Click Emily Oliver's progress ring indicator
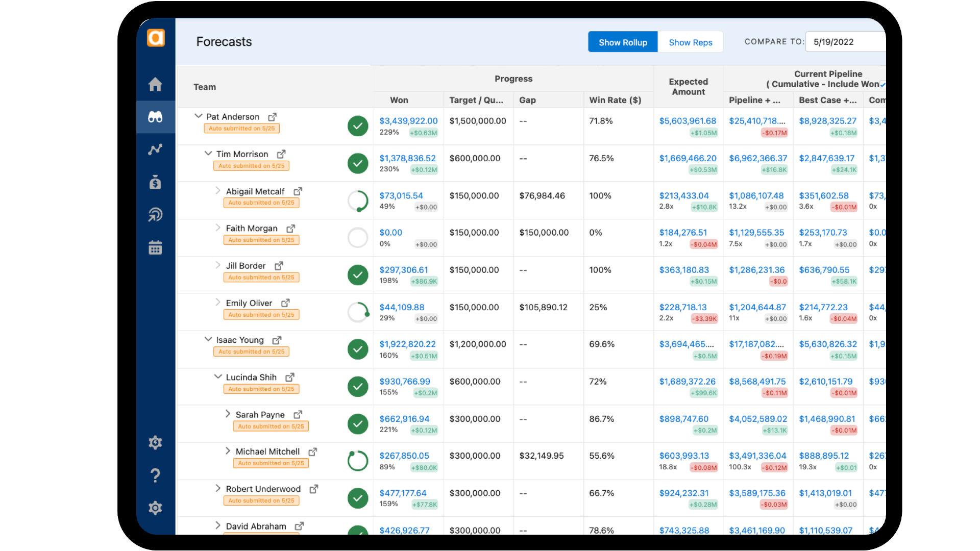980x551 pixels. tap(358, 312)
